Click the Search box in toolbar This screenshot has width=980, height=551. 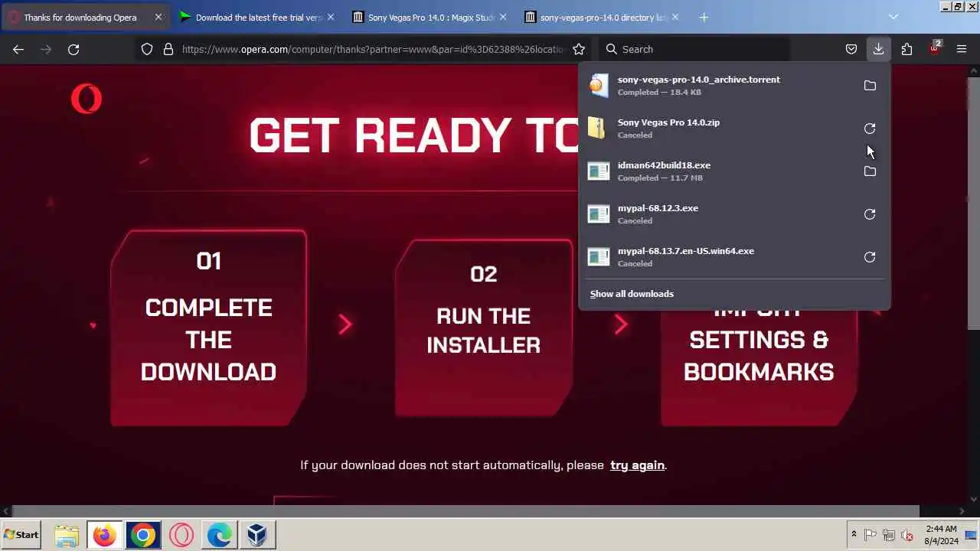click(x=693, y=49)
